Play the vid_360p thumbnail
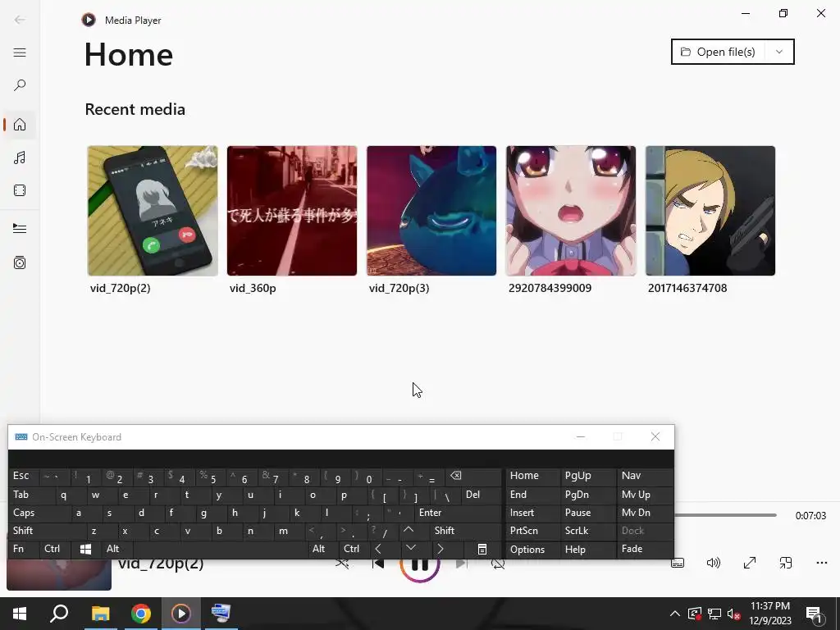 click(x=292, y=211)
